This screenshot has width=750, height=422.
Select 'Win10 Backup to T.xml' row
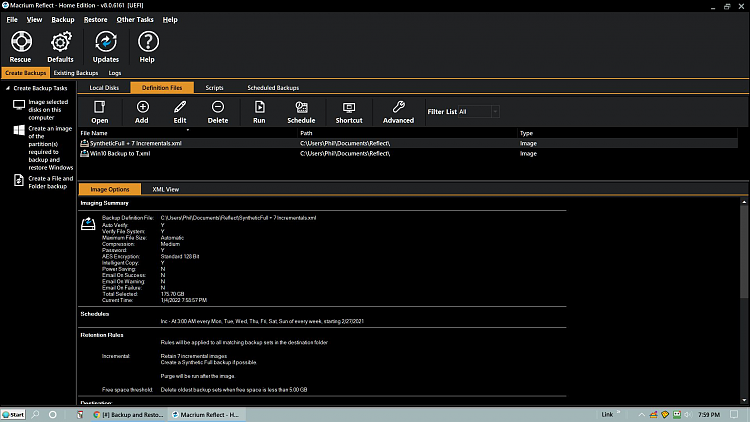point(408,153)
